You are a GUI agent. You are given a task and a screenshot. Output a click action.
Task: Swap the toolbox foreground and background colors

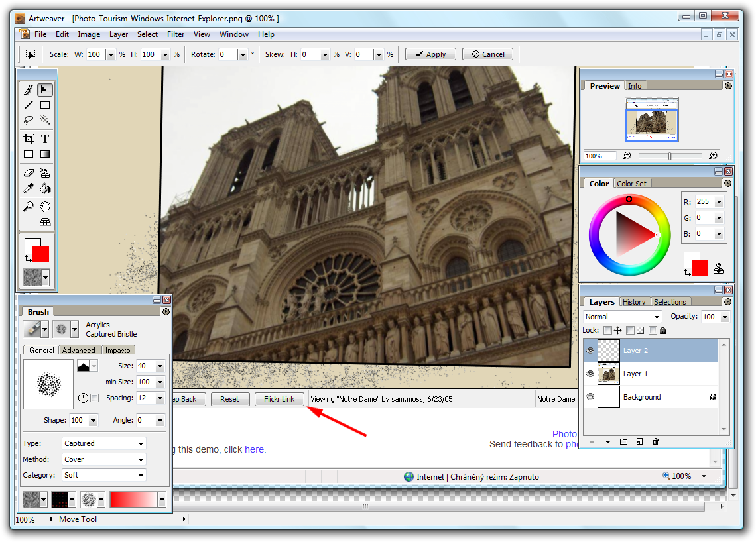28,259
